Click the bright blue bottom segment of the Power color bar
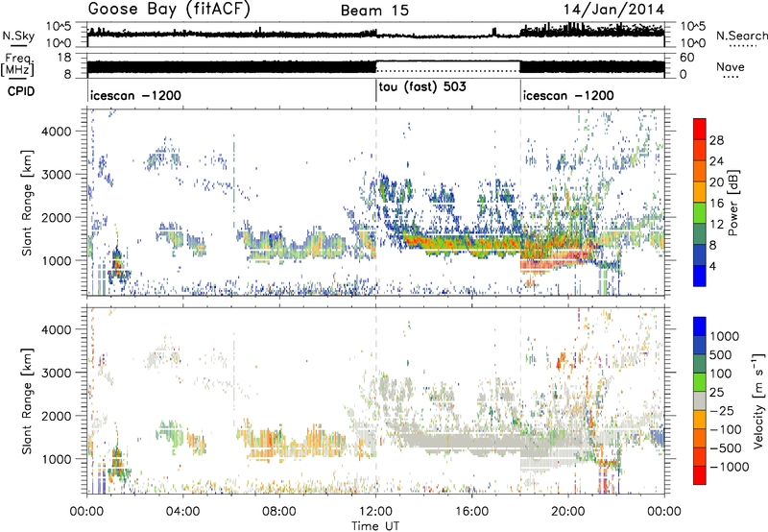The height and width of the screenshot is (532, 768). click(700, 277)
